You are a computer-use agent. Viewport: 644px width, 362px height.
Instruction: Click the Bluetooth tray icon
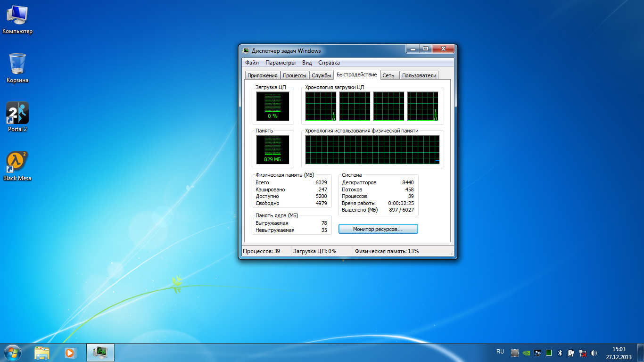[560, 353]
